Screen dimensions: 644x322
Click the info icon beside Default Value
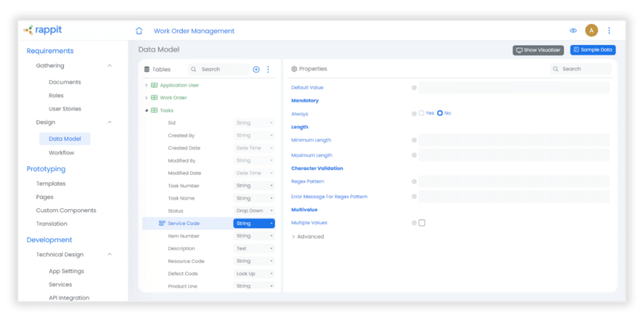[x=414, y=88]
